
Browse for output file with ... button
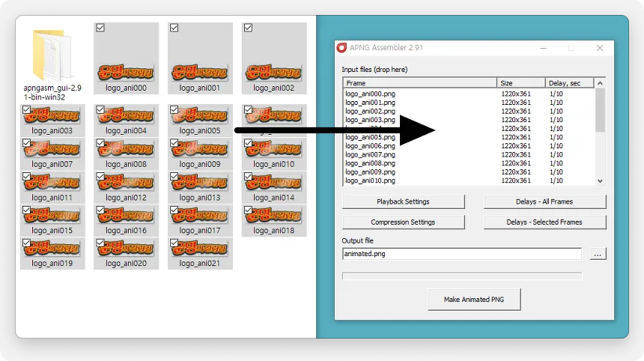click(x=598, y=254)
